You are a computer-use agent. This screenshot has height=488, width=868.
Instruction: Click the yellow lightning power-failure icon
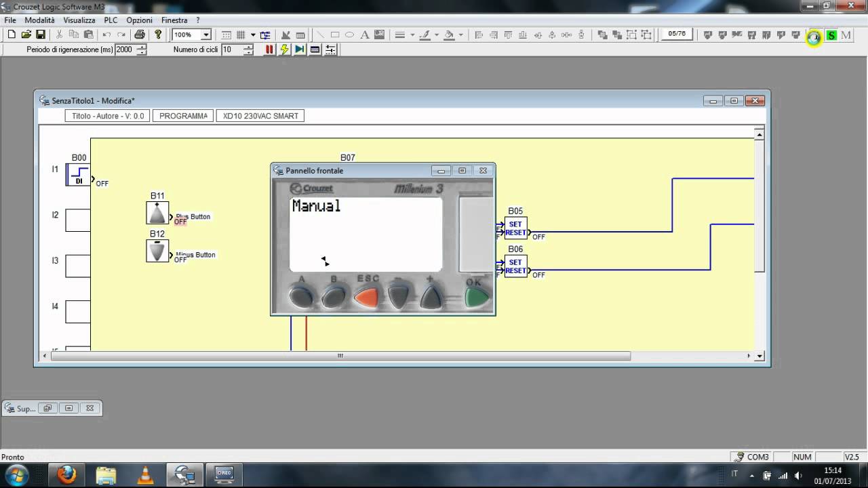284,49
